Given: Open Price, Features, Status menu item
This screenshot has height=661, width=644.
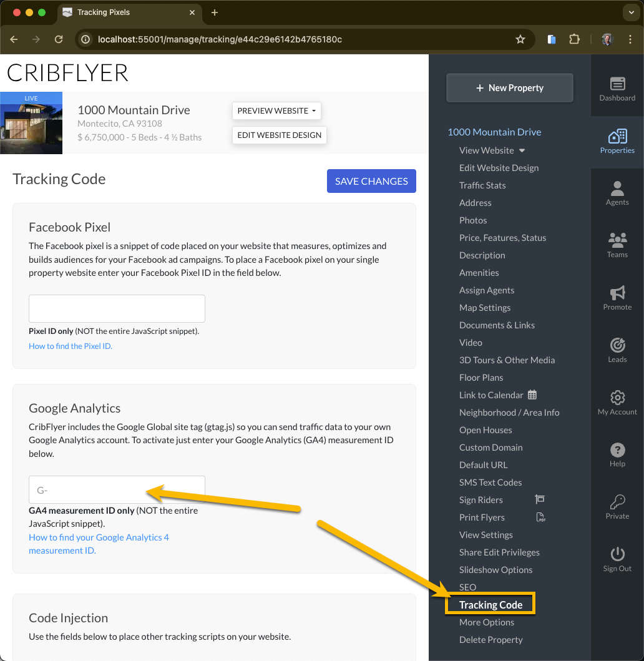Looking at the screenshot, I should click(503, 238).
